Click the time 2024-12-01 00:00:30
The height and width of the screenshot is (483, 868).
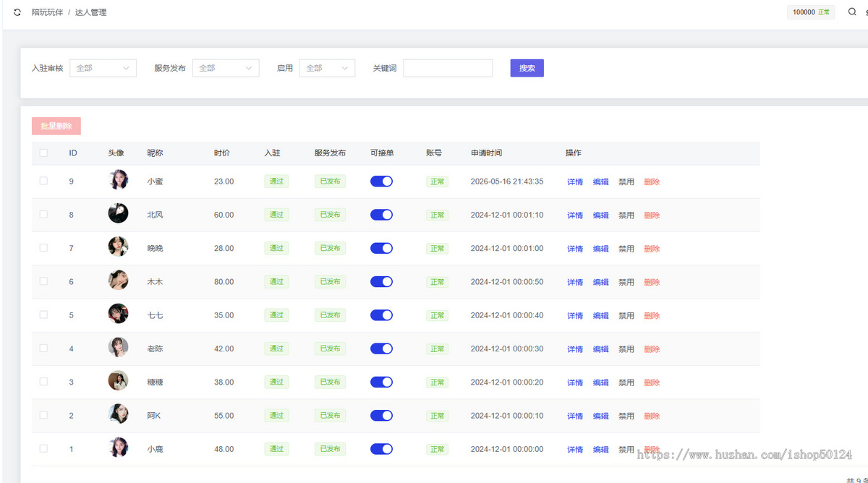pyautogui.click(x=507, y=349)
